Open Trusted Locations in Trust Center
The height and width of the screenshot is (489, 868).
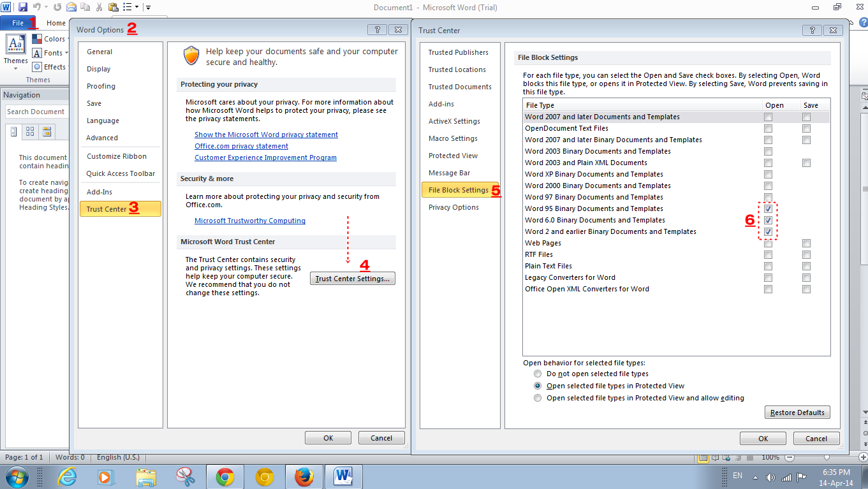click(x=460, y=69)
